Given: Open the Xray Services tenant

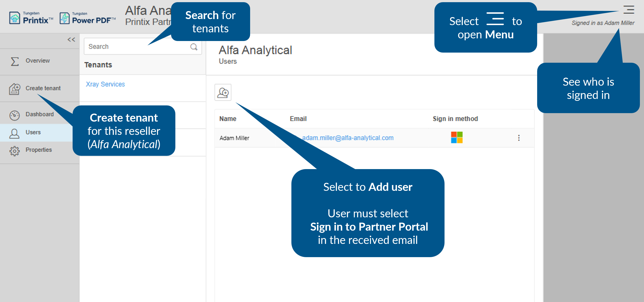Looking at the screenshot, I should (x=105, y=84).
